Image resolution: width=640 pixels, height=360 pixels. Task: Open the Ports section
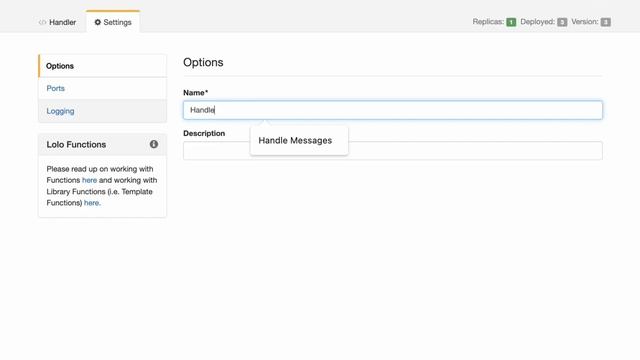pyautogui.click(x=102, y=88)
